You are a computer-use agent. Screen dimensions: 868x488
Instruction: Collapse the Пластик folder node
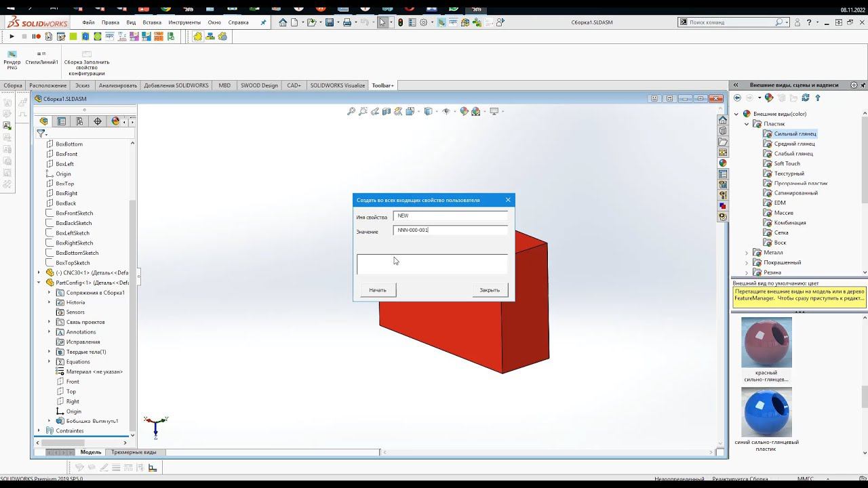(747, 124)
